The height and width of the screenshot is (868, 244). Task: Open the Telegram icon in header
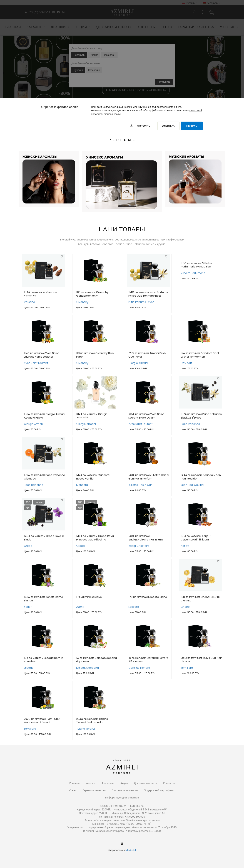pos(58,12)
